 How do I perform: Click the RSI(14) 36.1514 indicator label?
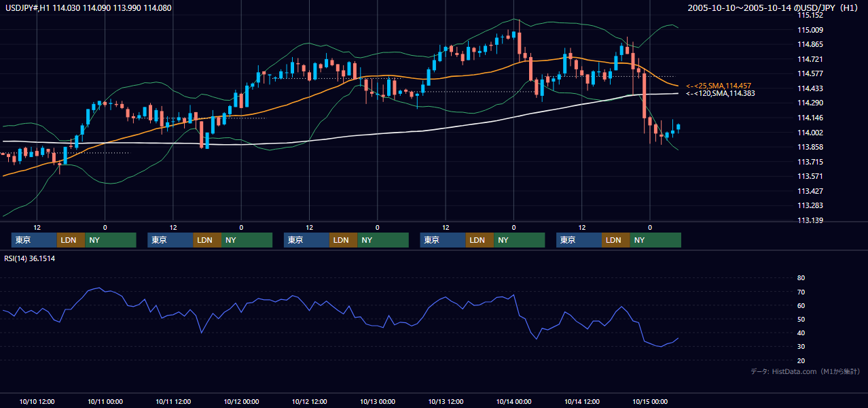pos(29,258)
